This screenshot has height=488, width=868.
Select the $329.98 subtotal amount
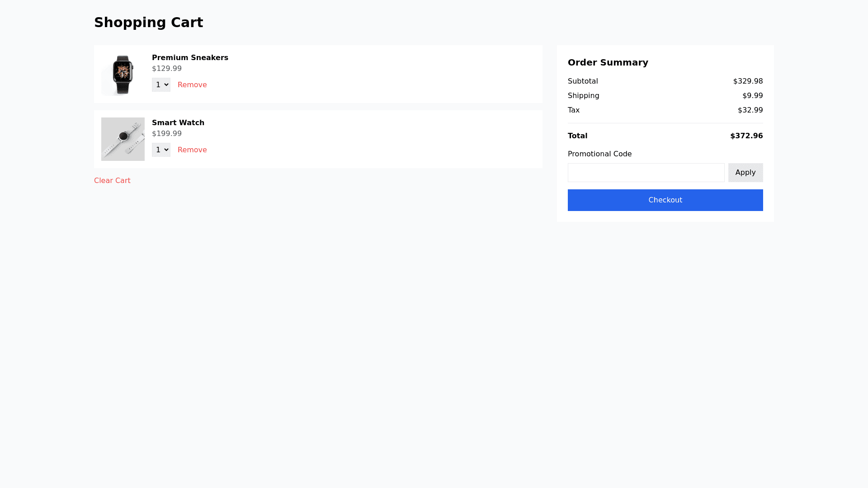748,81
